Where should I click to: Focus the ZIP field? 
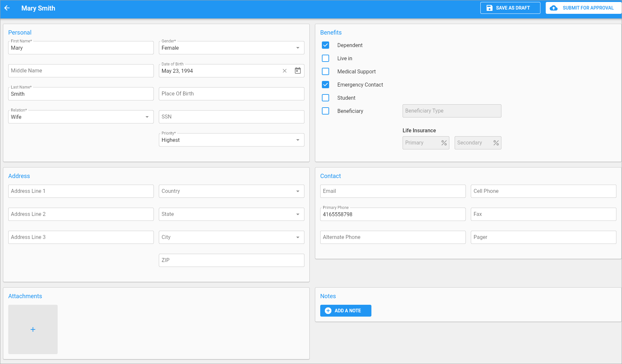[232, 260]
